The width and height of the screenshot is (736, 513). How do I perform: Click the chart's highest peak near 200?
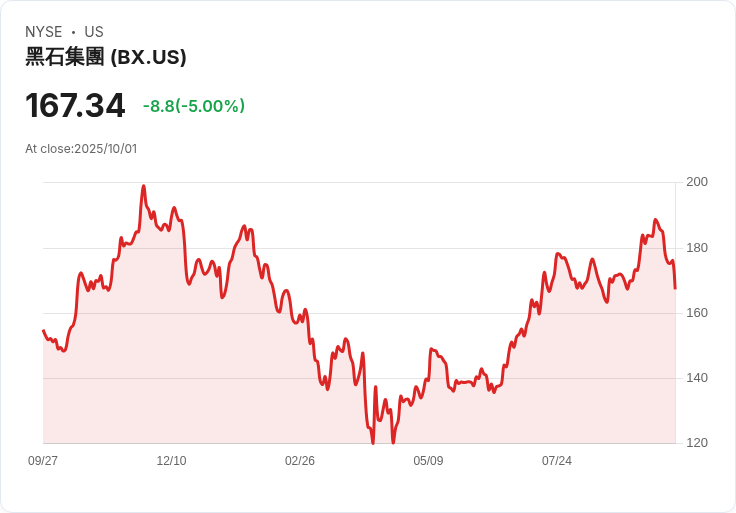point(144,186)
